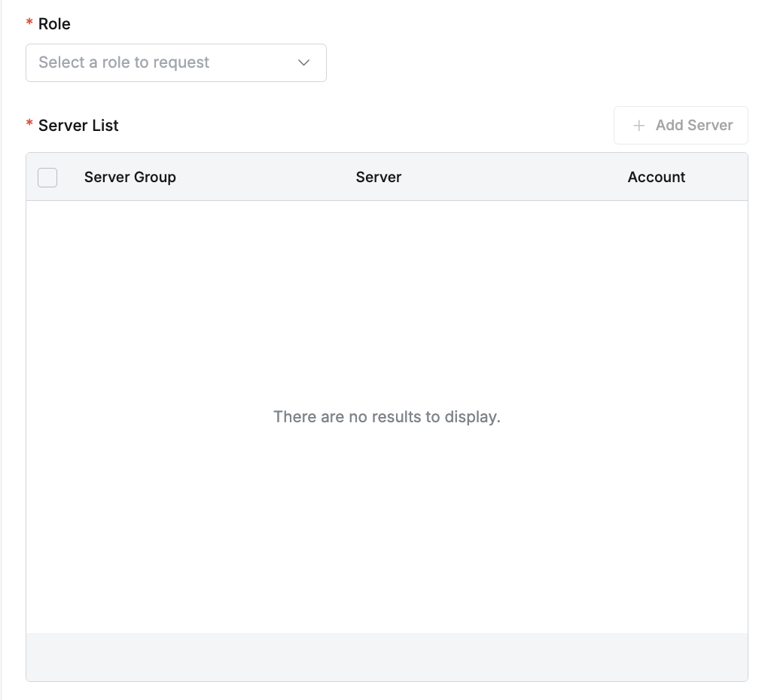Click blank area right of the Role dropdown
765x700 pixels.
(527, 62)
